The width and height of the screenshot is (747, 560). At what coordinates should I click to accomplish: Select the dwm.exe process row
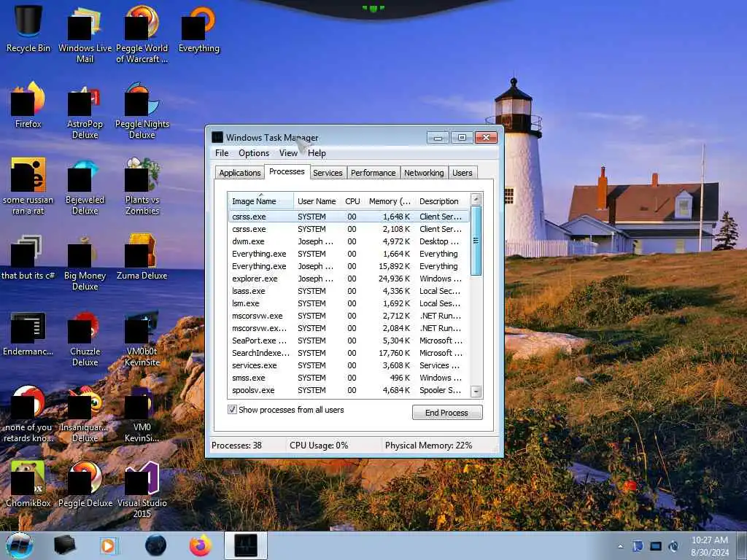point(349,241)
